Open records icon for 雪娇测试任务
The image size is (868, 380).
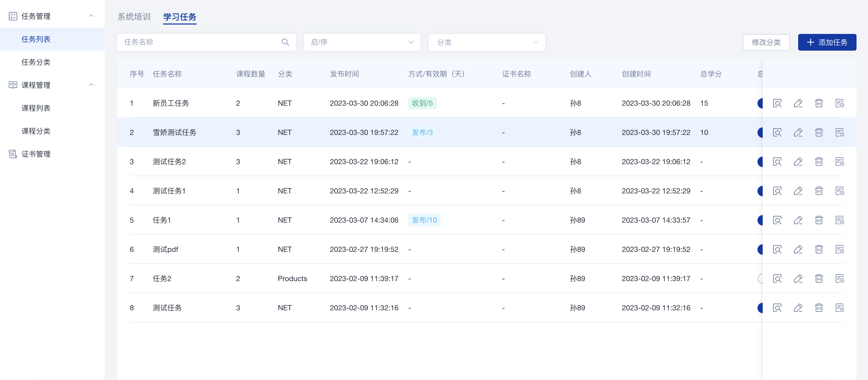pos(840,132)
